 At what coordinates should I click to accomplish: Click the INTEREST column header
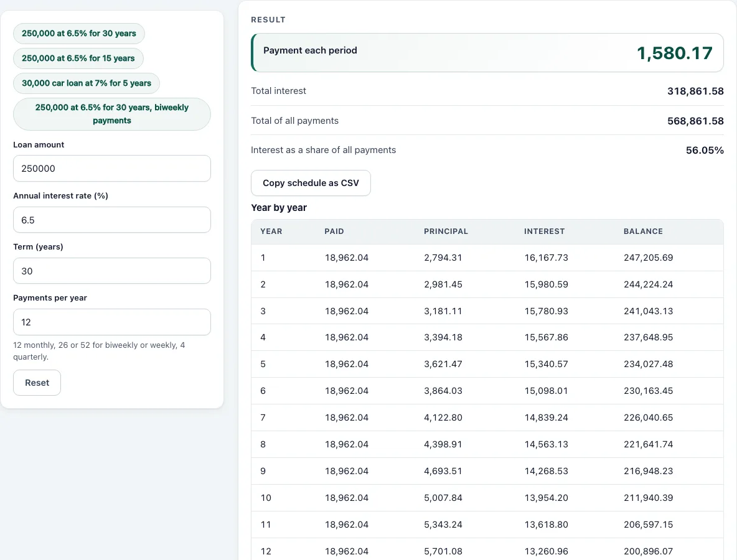544,231
